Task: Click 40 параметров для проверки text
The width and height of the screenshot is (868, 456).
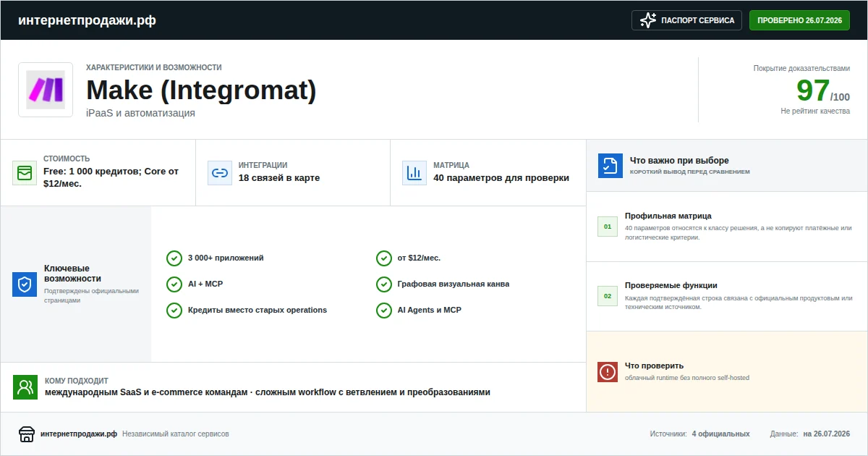Action: pyautogui.click(x=501, y=178)
